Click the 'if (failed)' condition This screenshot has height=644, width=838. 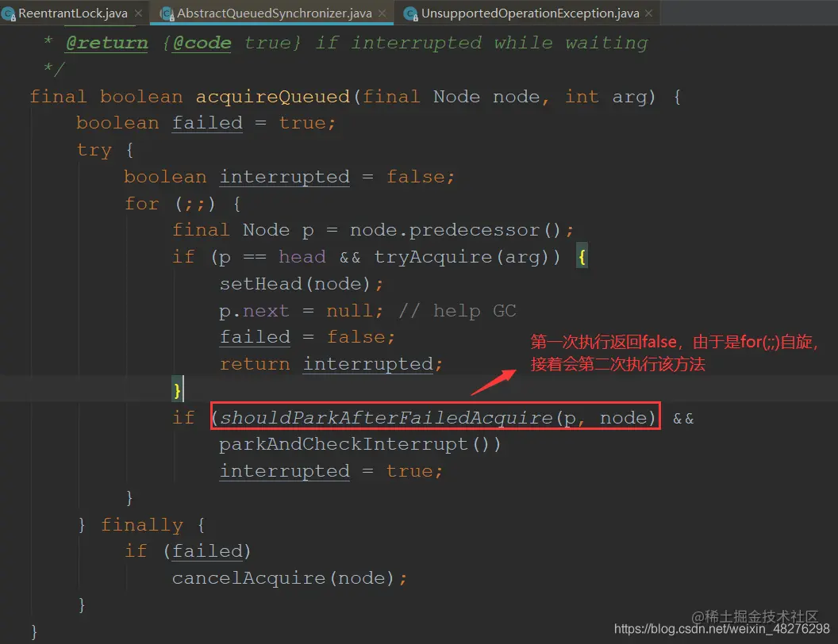point(187,551)
